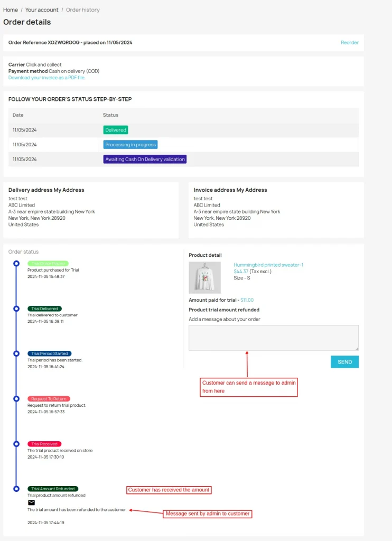
Task: Click the Trial Amount Refunded timeline circle
Action: click(16, 489)
